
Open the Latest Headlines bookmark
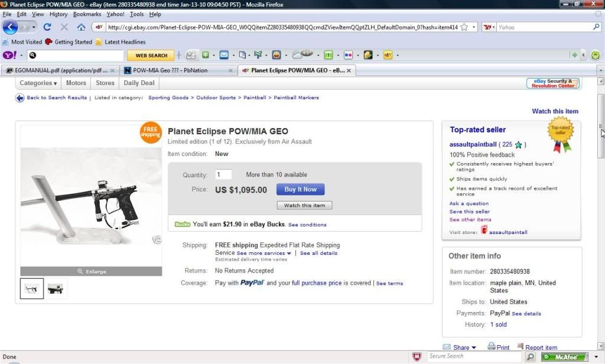point(121,42)
